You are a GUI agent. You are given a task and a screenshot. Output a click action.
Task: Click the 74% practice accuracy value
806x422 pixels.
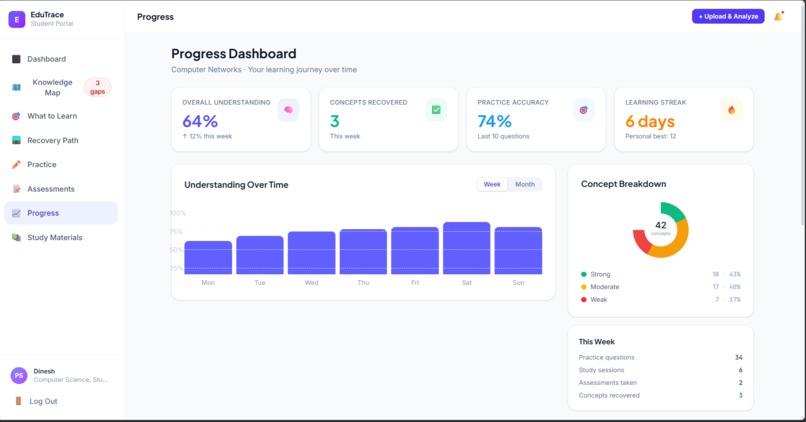coord(494,121)
